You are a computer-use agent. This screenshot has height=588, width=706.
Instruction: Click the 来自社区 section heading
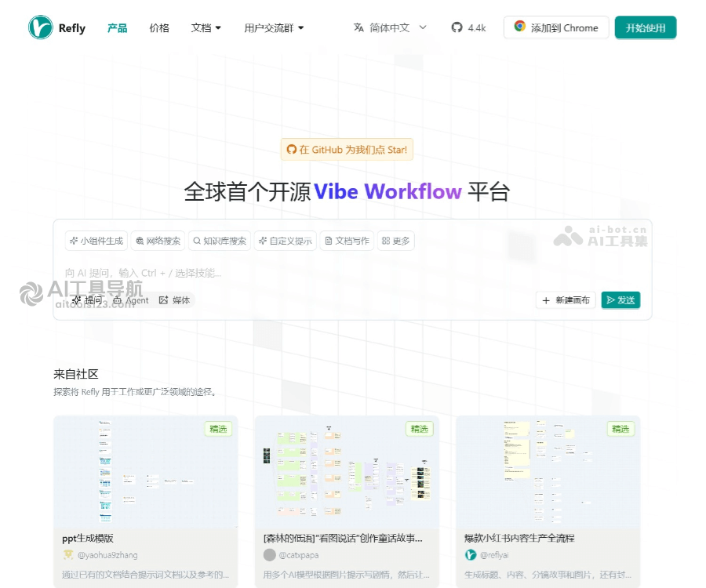(75, 374)
